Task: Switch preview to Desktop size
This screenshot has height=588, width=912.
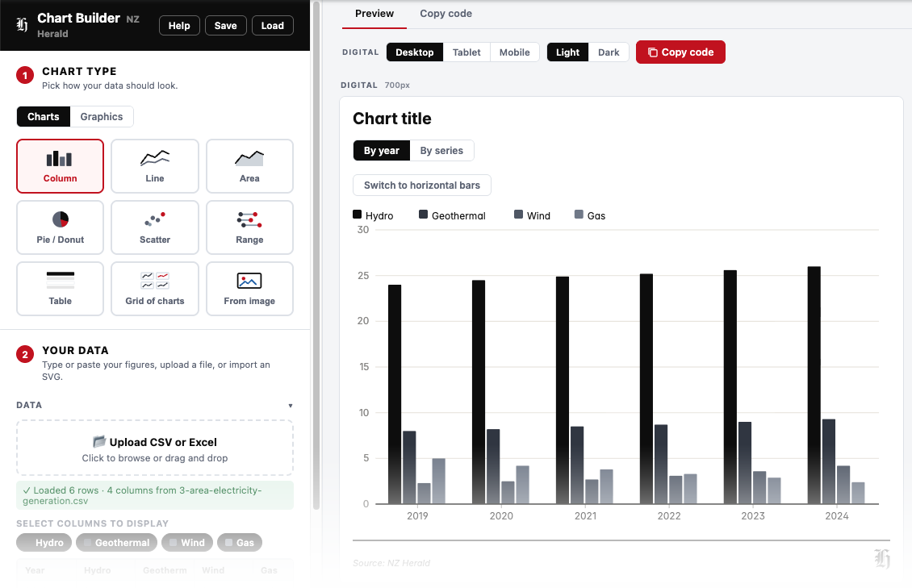Action: point(415,52)
